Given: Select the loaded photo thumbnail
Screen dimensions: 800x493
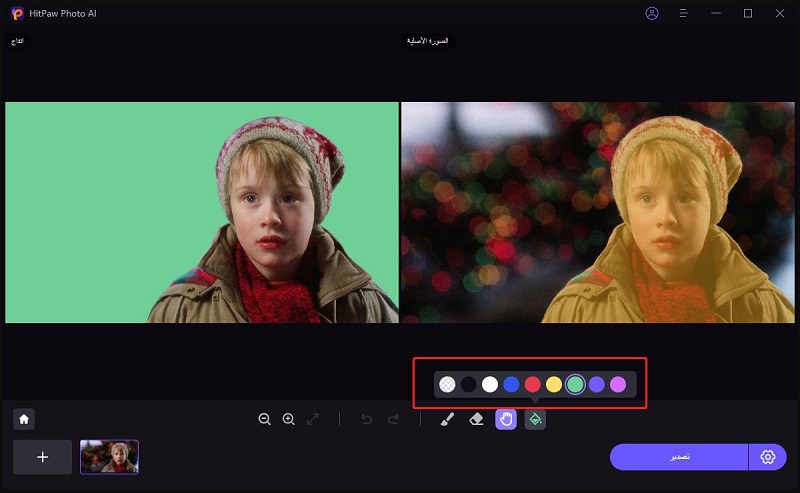Looking at the screenshot, I should (109, 457).
